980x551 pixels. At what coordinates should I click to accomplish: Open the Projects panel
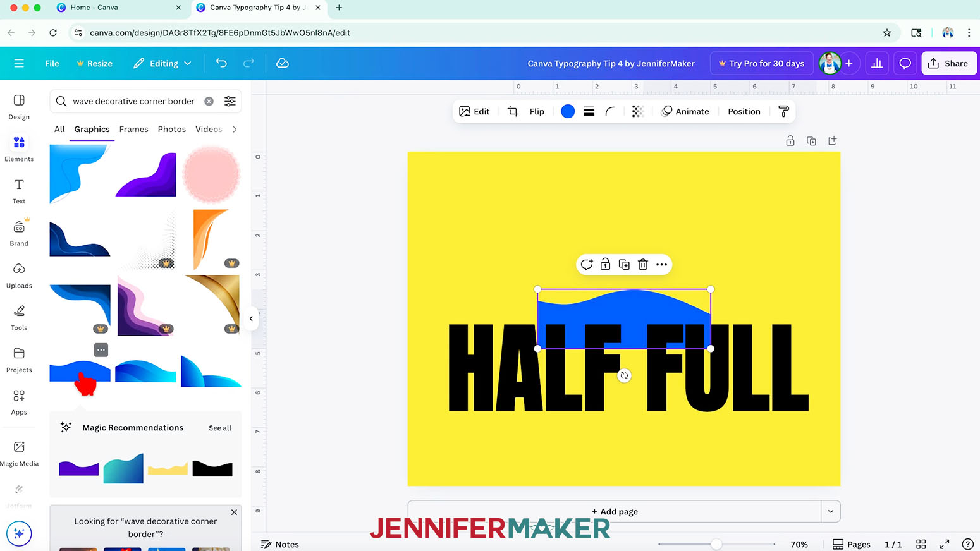coord(19,360)
